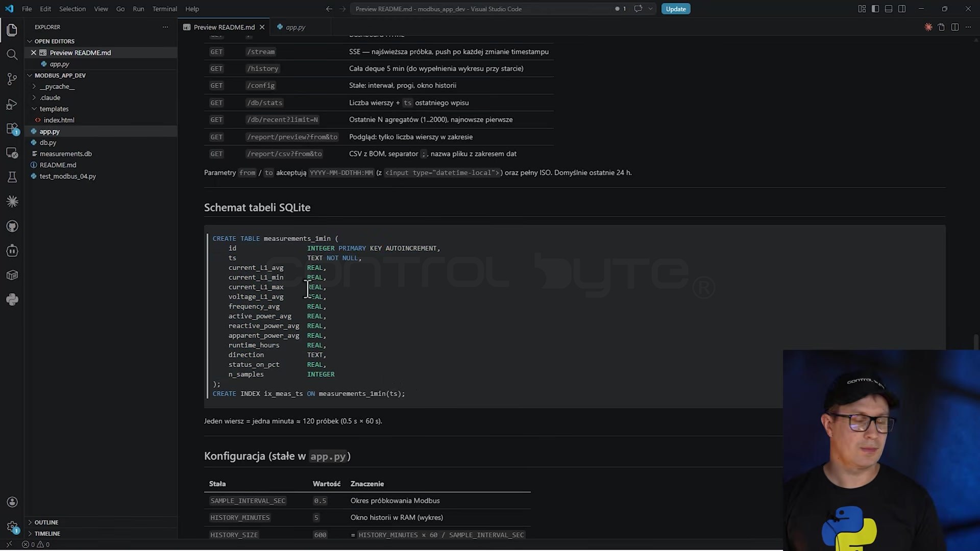Open editor More Actions ellipsis
Image resolution: width=980 pixels, height=551 pixels.
pyautogui.click(x=968, y=27)
